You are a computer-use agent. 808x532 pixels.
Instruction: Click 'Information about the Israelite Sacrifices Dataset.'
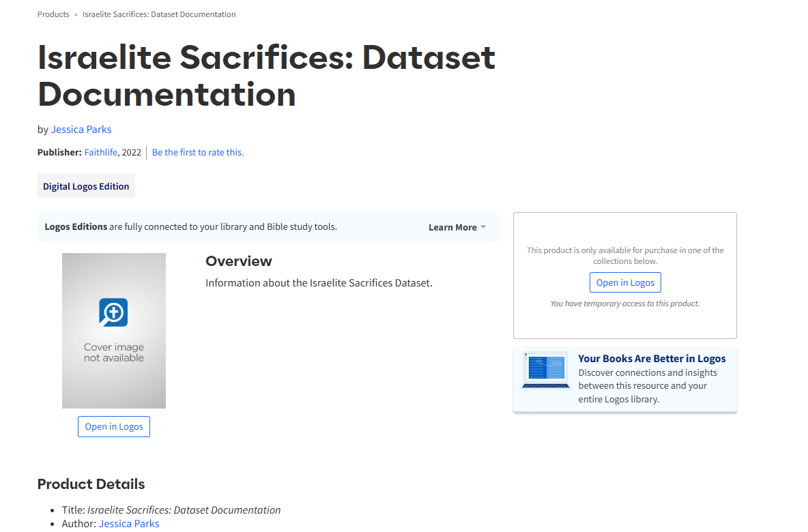(319, 283)
